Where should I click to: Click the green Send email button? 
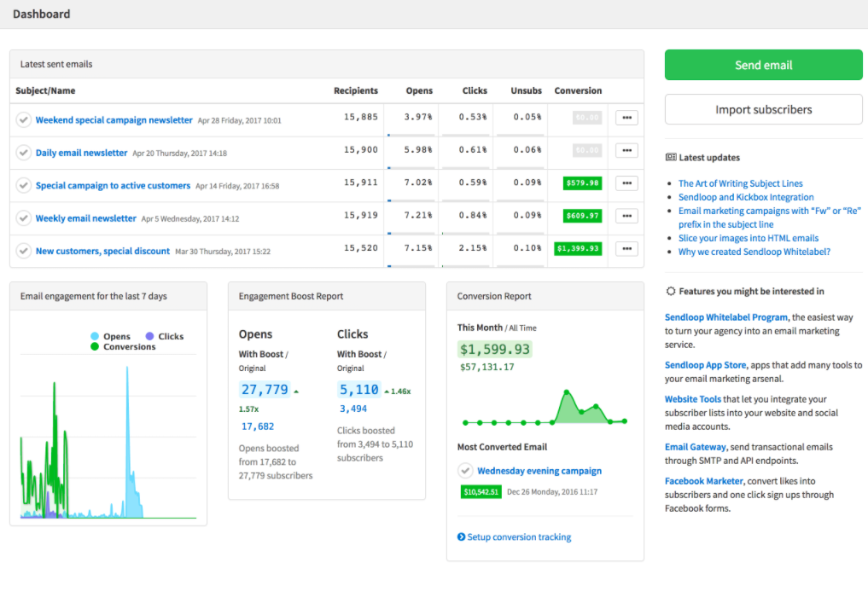click(x=763, y=65)
